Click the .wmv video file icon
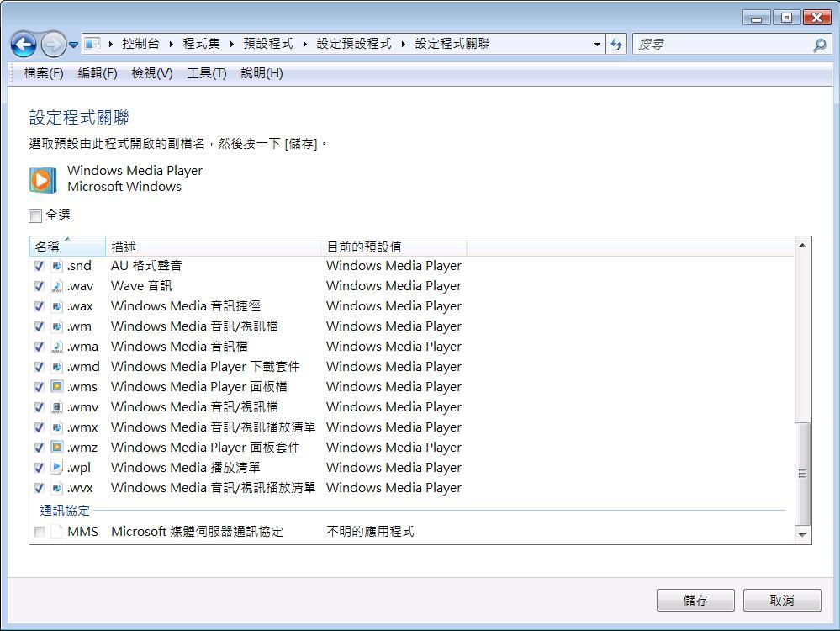Image resolution: width=840 pixels, height=631 pixels. coord(57,407)
